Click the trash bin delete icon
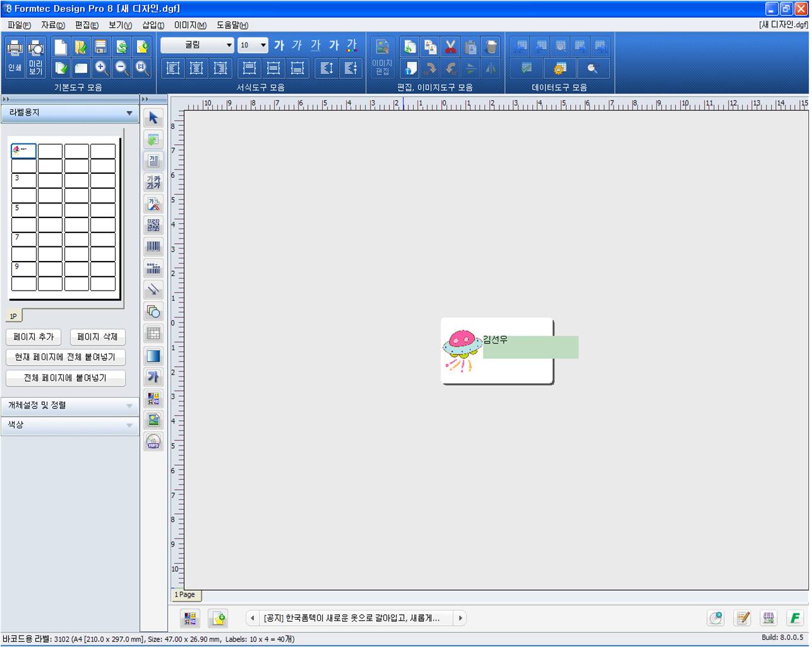The height and width of the screenshot is (647, 812). (x=491, y=47)
